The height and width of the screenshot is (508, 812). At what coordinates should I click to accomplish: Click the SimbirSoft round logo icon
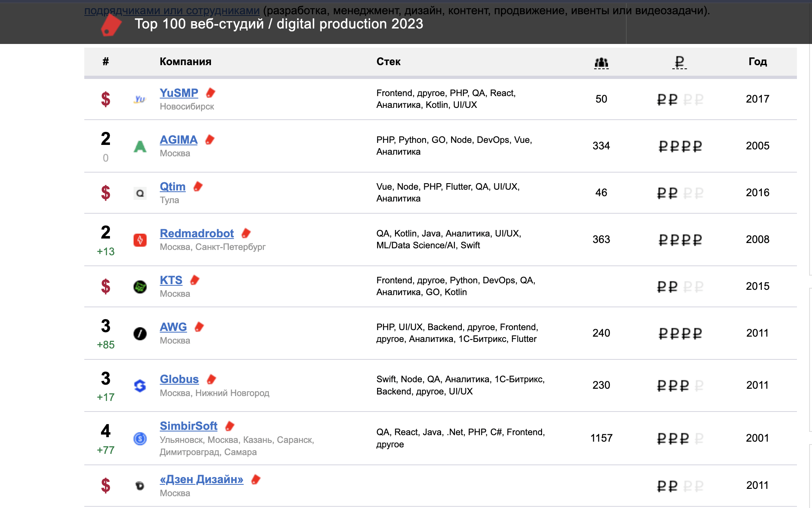click(140, 438)
